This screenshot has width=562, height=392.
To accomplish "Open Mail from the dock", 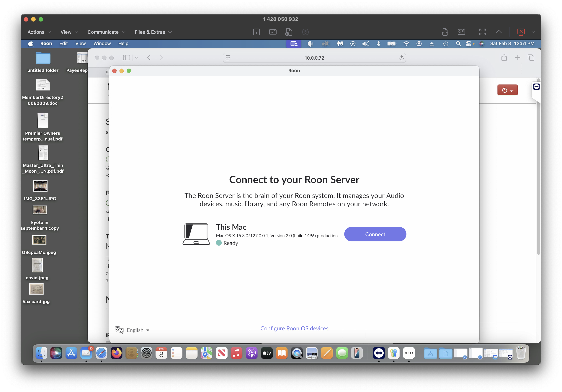I will pyautogui.click(x=86, y=353).
